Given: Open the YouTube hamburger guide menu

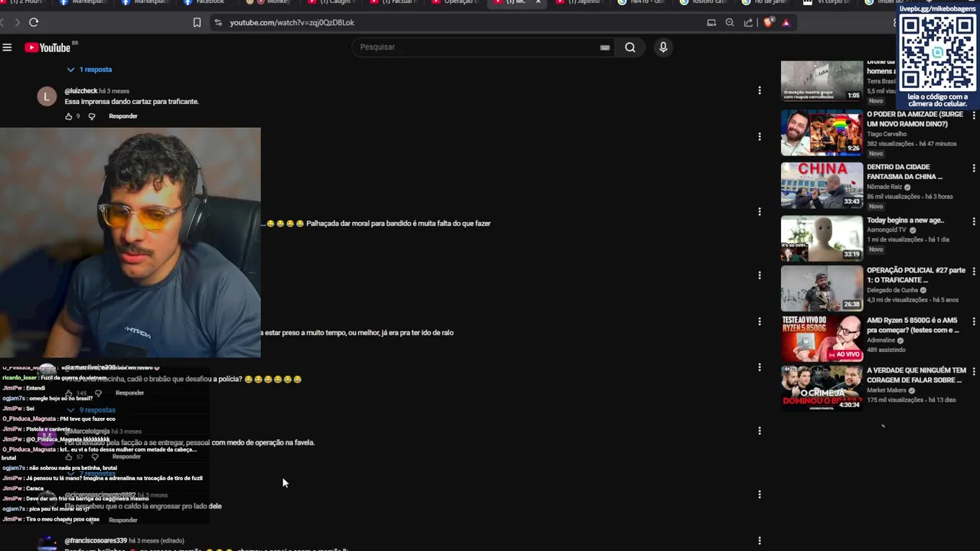Looking at the screenshot, I should tap(7, 47).
